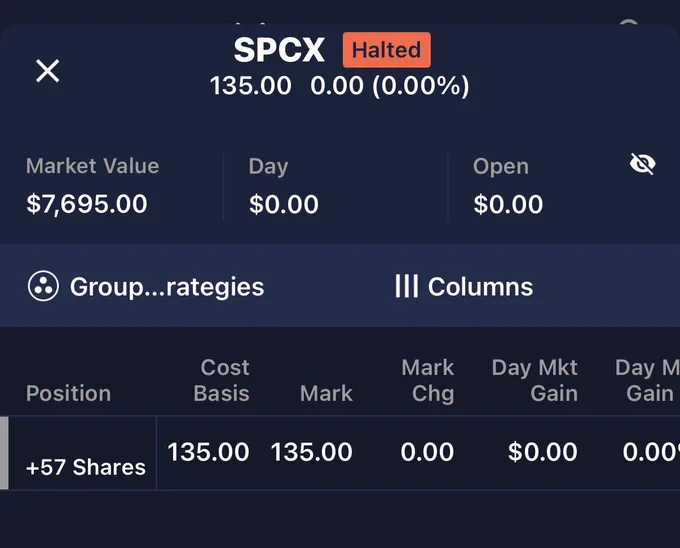The image size is (680, 548).
Task: Close the SPCX position panel
Action: (x=47, y=71)
